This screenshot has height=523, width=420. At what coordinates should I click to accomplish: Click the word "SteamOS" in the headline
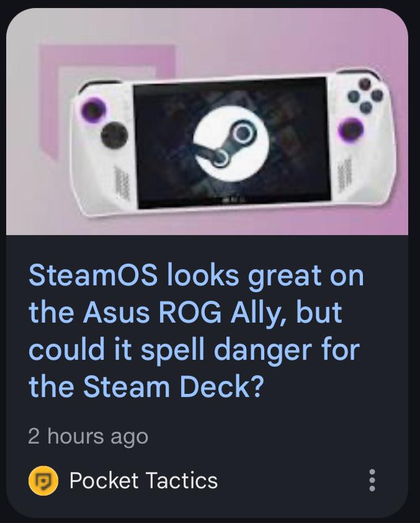[93, 275]
